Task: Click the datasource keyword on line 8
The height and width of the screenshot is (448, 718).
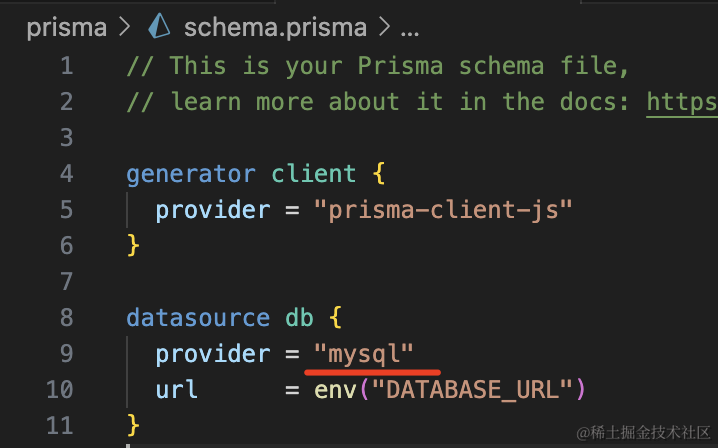Action: [x=198, y=317]
